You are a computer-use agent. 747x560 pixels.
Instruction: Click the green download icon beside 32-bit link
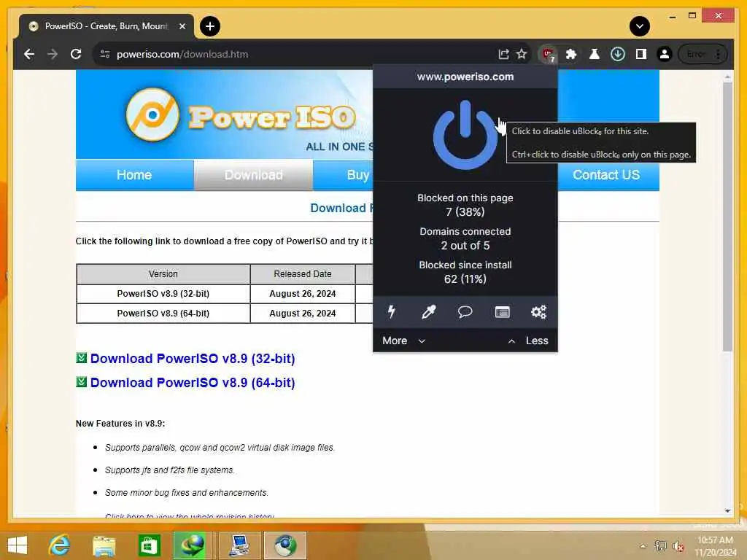click(82, 357)
